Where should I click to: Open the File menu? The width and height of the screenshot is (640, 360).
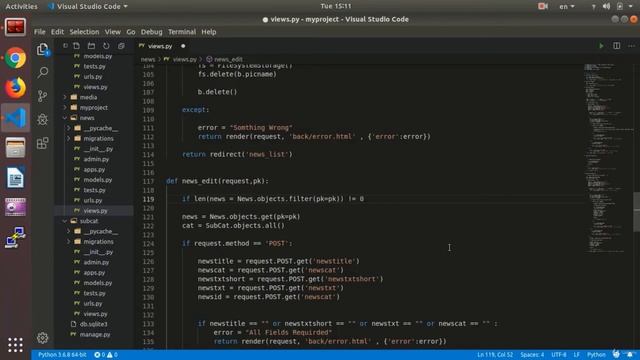(x=40, y=32)
